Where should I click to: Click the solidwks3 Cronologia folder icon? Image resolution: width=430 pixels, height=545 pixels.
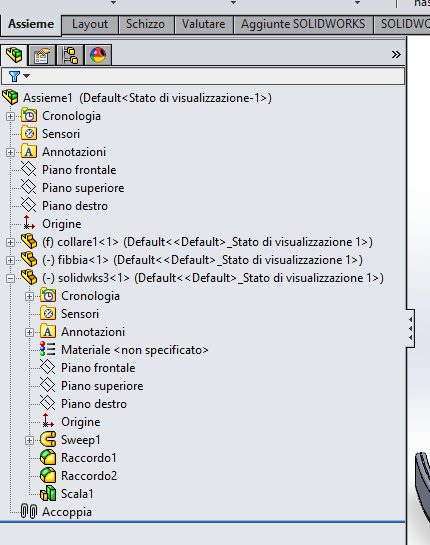pyautogui.click(x=48, y=295)
